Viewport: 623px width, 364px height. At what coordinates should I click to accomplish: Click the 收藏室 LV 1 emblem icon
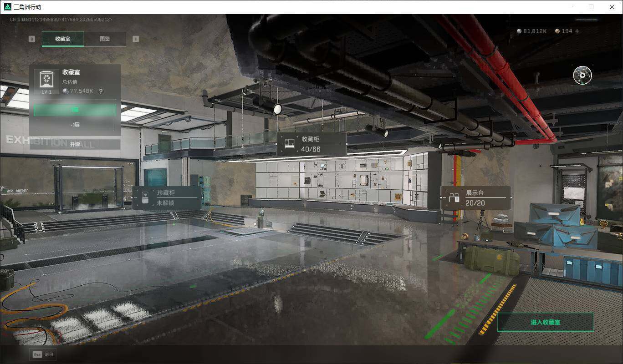tap(47, 81)
